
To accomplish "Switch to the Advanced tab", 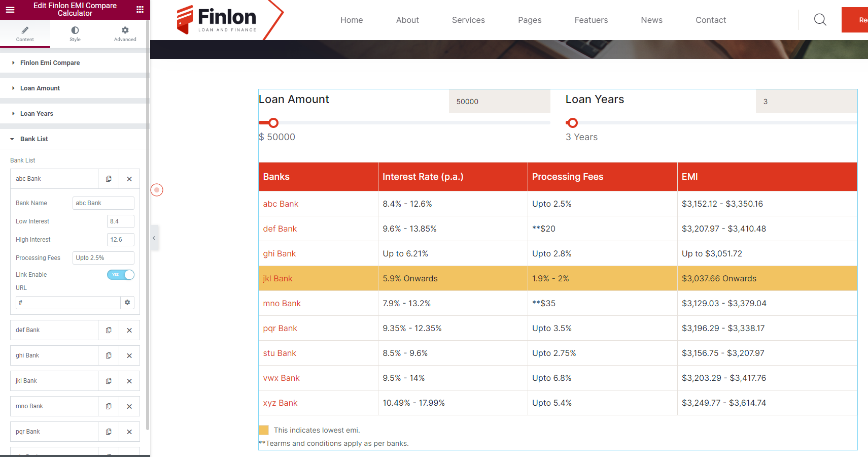I will pos(125,34).
